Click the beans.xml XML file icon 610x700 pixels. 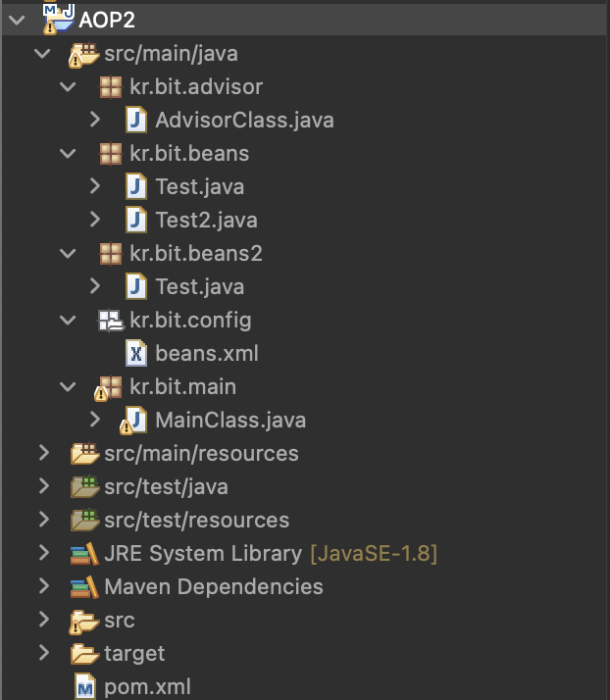136,353
